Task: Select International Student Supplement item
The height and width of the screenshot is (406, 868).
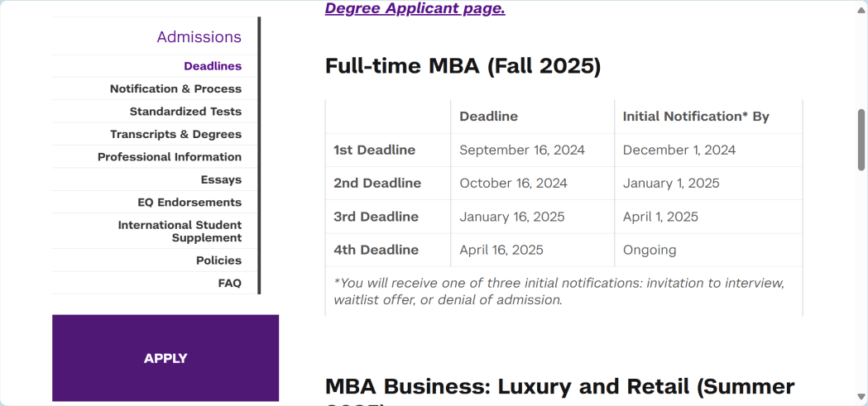Action: pyautogui.click(x=180, y=232)
